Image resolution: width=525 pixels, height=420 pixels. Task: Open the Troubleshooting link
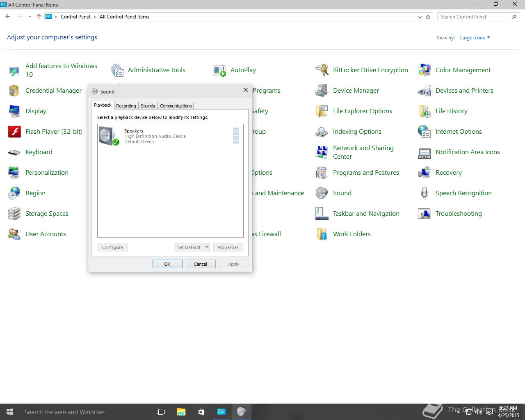pos(458,214)
